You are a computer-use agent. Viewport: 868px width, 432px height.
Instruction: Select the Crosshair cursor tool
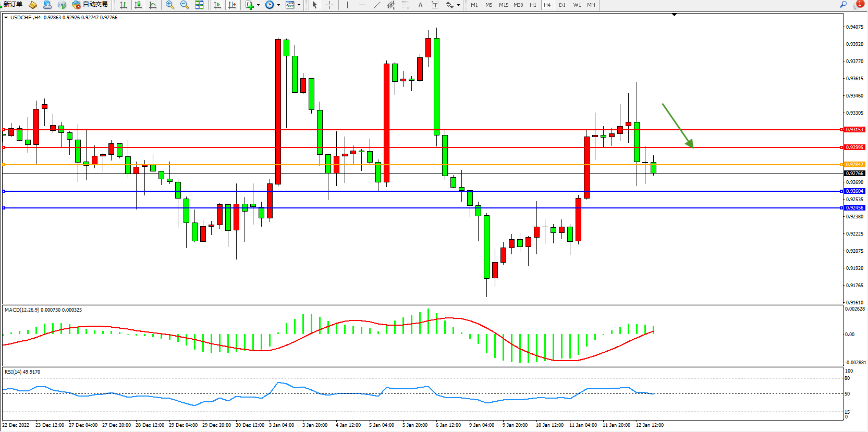329,5
